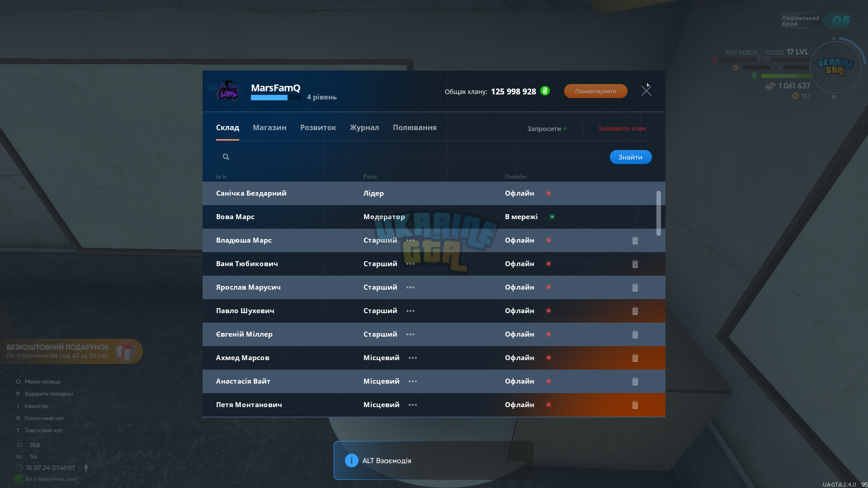The width and height of the screenshot is (868, 488).
Task: Remove Ваня Тюбикович with the trash icon
Action: tap(635, 264)
